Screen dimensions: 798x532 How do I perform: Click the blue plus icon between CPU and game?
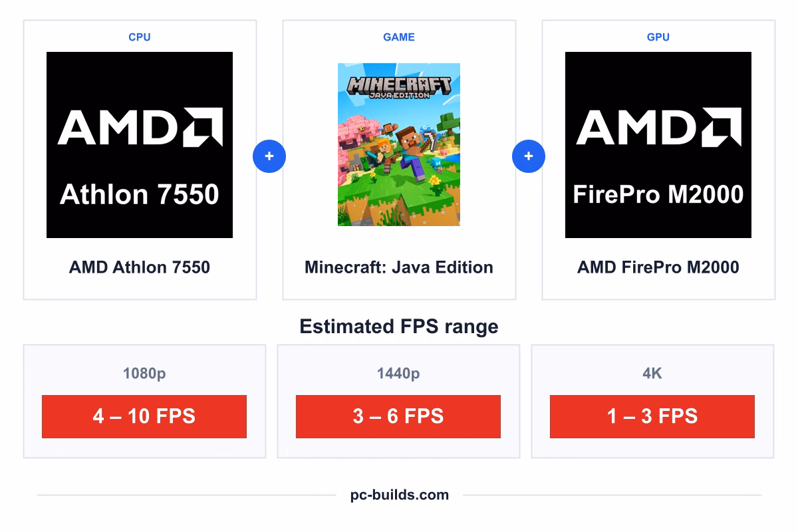(x=269, y=156)
